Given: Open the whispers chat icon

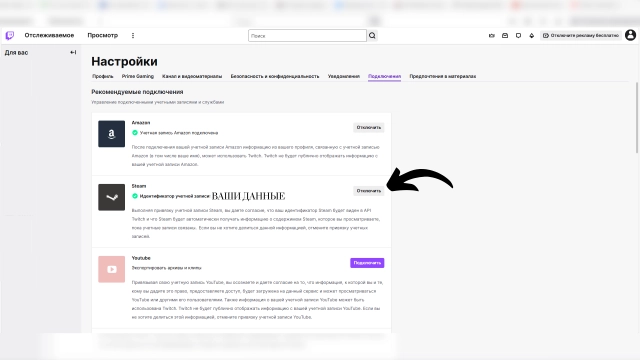Looking at the screenshot, I should point(518,36).
